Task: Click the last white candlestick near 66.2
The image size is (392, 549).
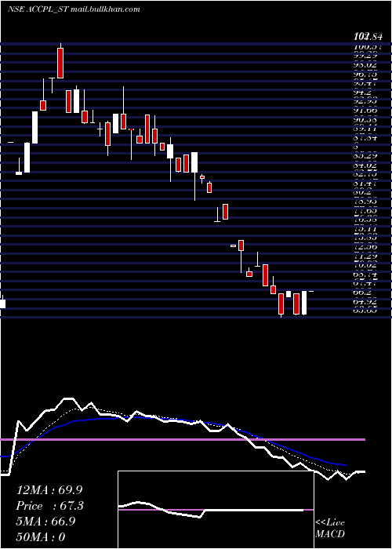Action: [304, 303]
